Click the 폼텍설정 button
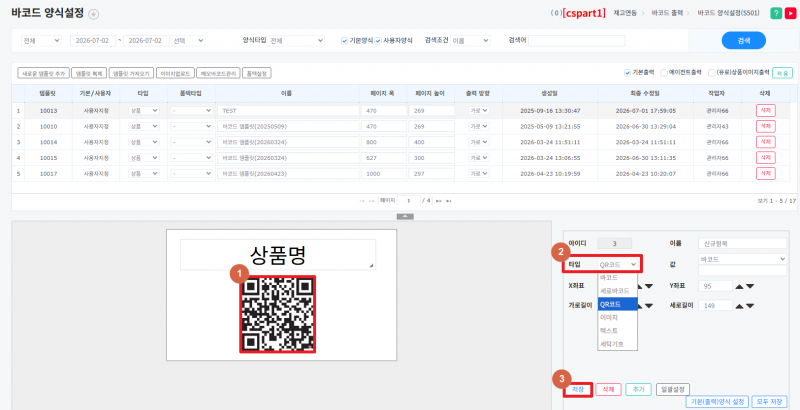 pos(257,73)
